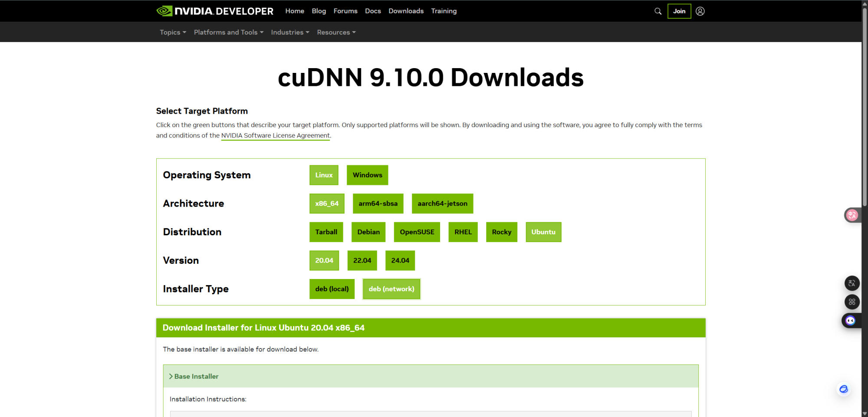This screenshot has width=868, height=417.
Task: Click the Select Target Platform heading
Action: click(202, 111)
